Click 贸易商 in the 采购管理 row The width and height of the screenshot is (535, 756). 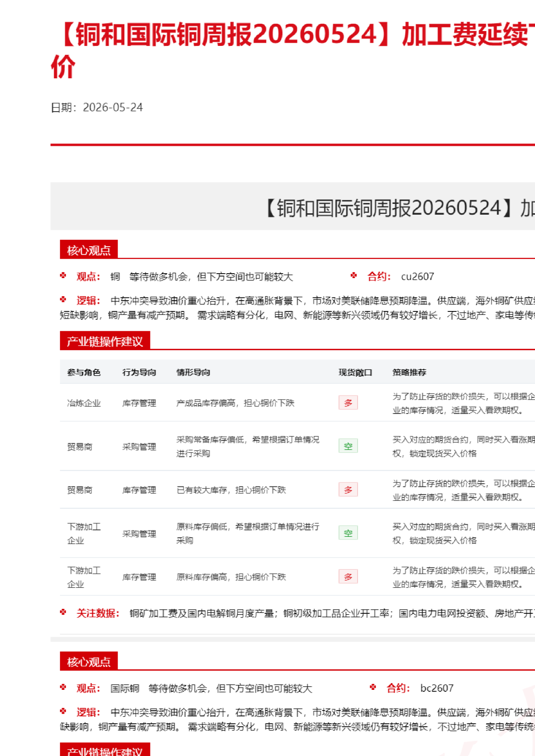point(80,446)
